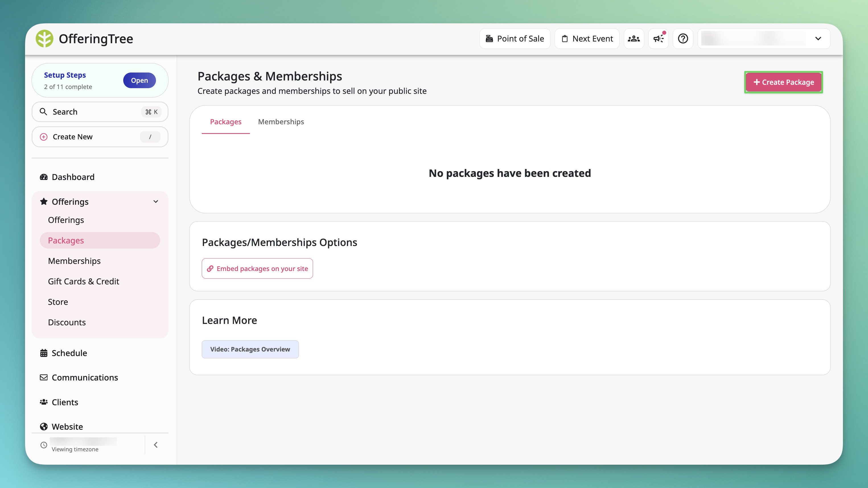Screen dimensions: 868x488
Task: Click Embed packages on your site
Action: point(257,268)
